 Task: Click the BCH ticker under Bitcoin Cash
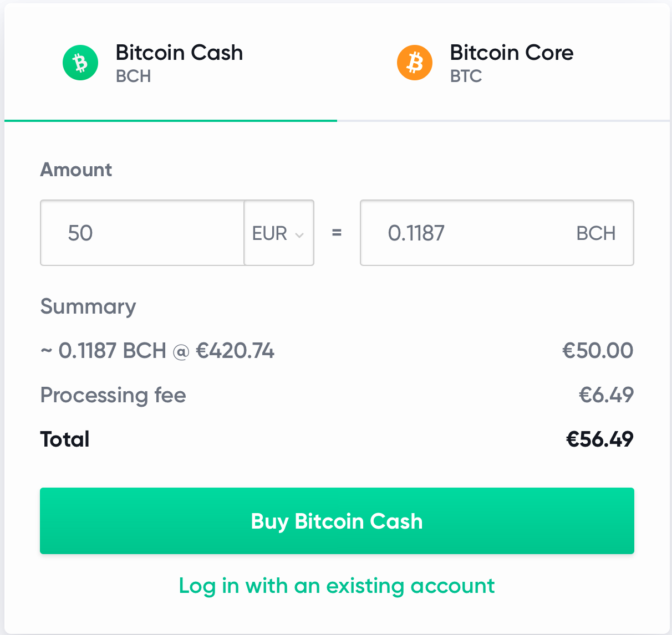click(133, 76)
